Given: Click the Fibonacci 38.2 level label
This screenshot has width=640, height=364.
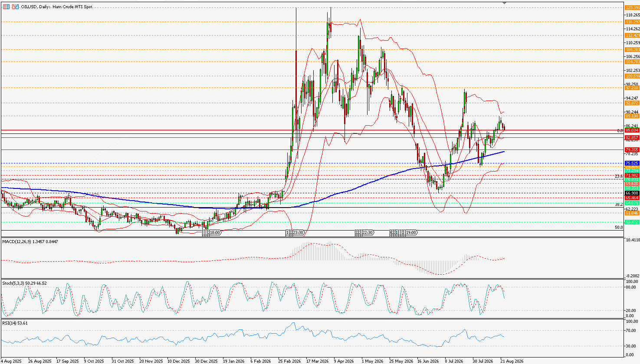Looking at the screenshot, I should click(x=619, y=205).
